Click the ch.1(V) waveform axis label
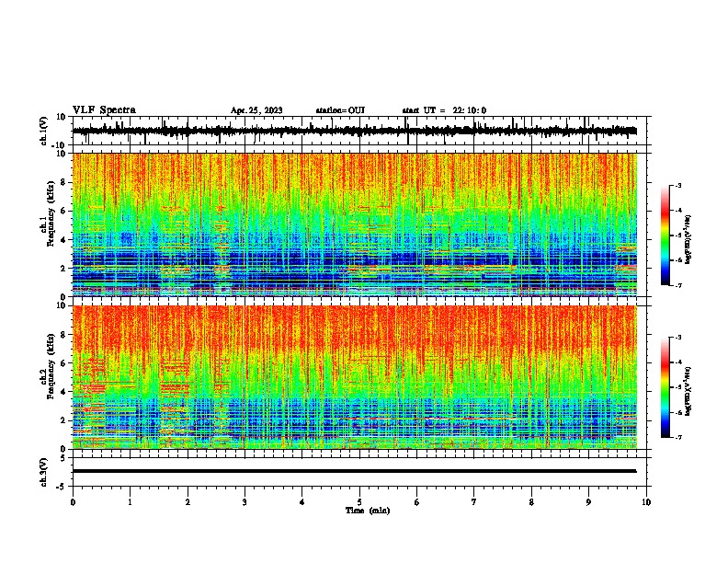Screen dimensions: 728x563 44,131
